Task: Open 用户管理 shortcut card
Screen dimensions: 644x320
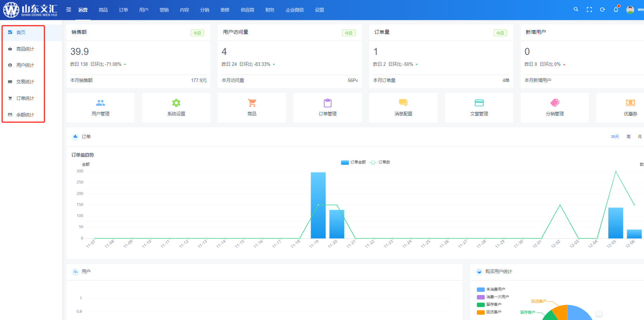Action: click(100, 108)
